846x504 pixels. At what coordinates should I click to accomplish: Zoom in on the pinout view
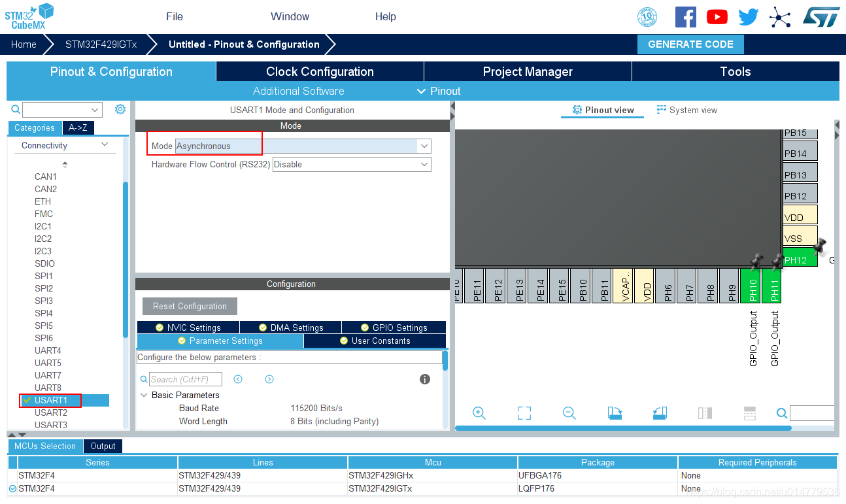(479, 412)
